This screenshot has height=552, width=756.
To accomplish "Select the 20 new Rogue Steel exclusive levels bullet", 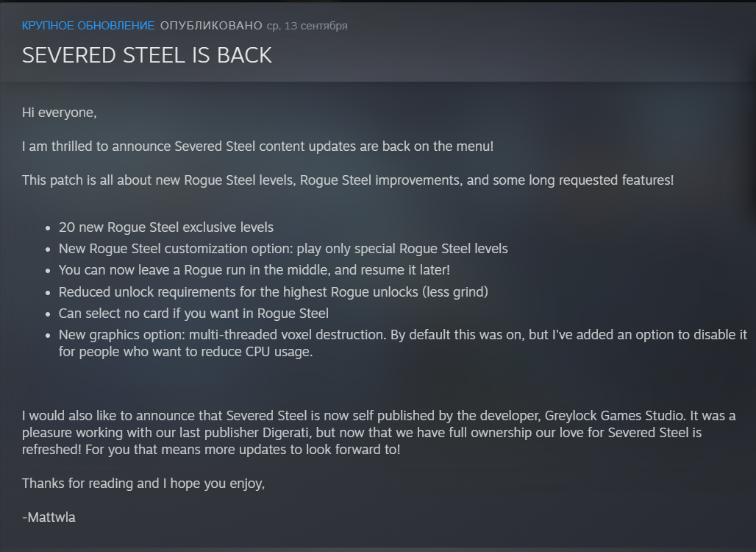I will 166,227.
